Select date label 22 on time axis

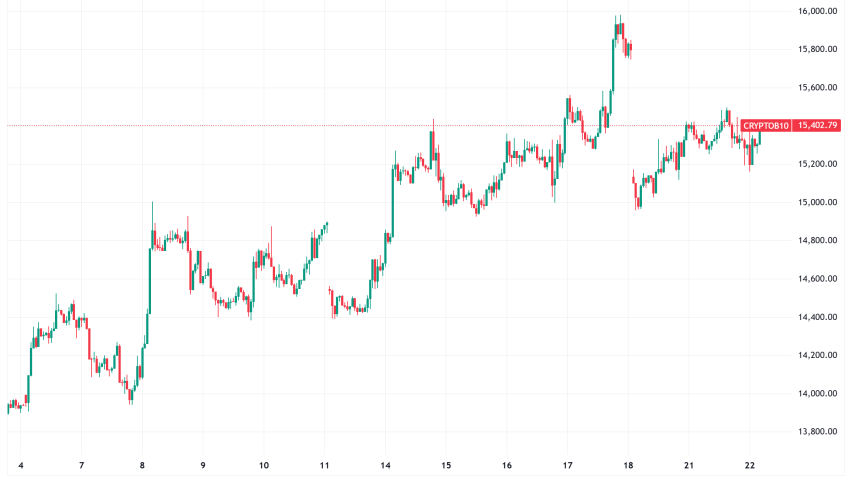749,466
